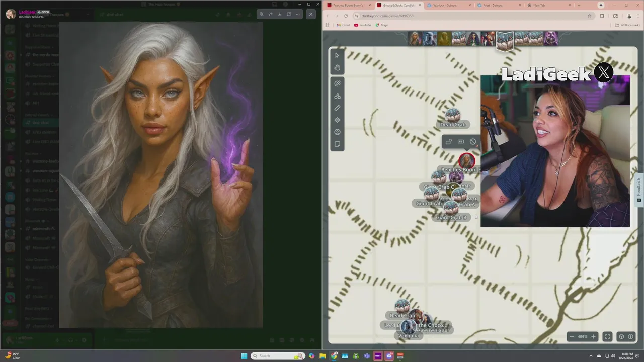Select the ruler measure tool

tap(337, 108)
